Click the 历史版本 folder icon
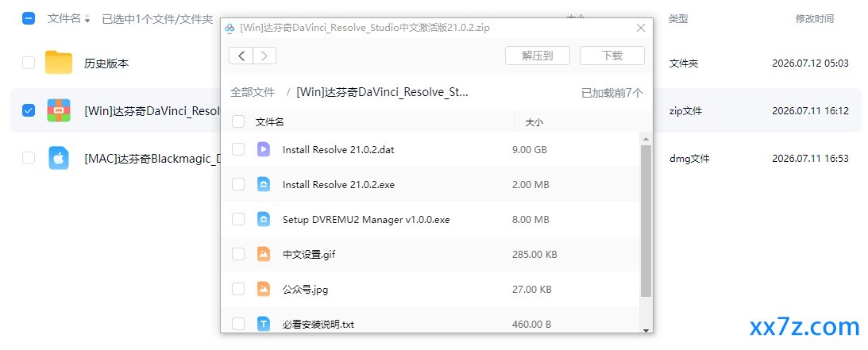 click(x=59, y=63)
